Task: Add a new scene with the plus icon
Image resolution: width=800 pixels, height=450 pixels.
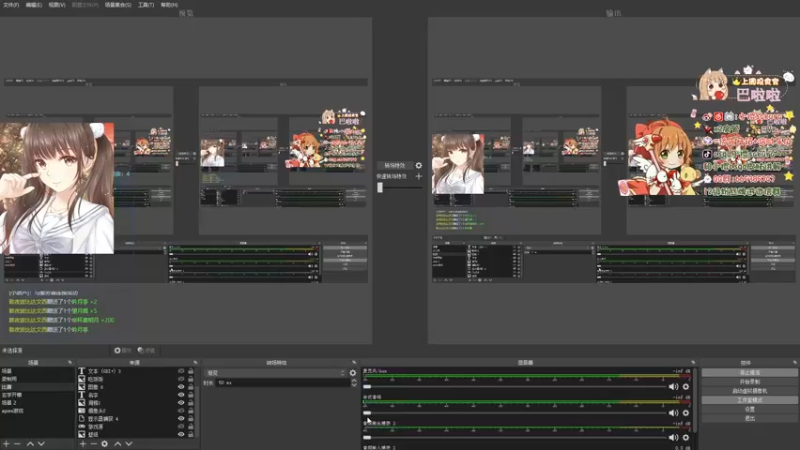Action: click(7, 444)
